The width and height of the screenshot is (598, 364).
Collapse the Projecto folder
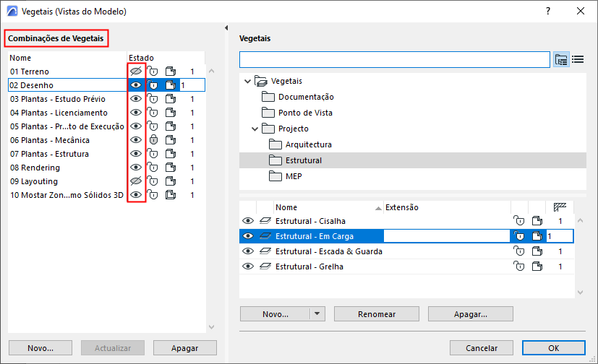coord(255,129)
